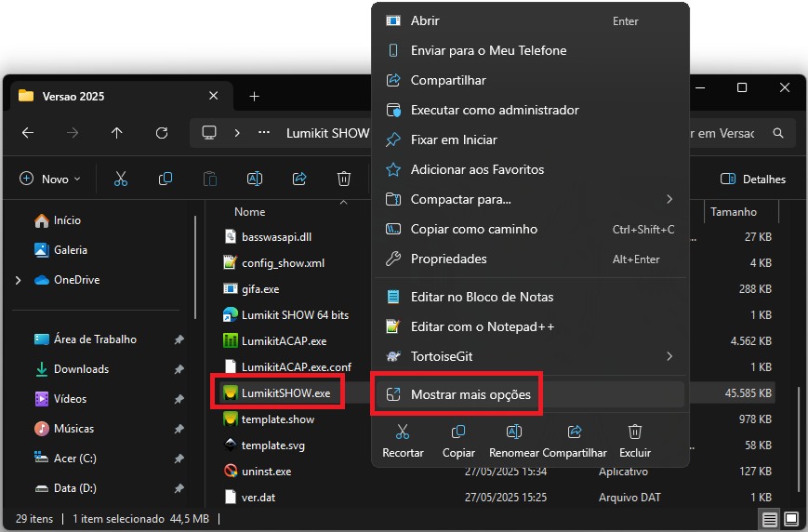Click the up arrow navigation icon
The image size is (808, 532).
point(116,133)
